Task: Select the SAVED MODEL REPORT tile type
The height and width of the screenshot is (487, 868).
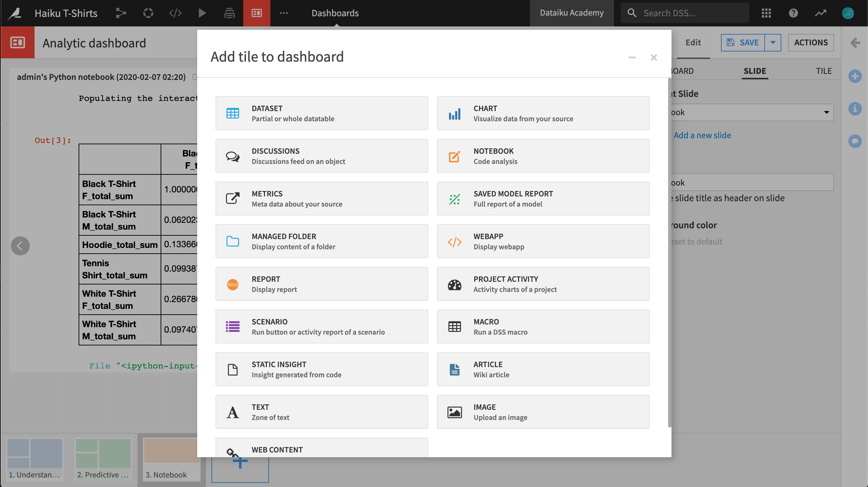Action: (x=543, y=198)
